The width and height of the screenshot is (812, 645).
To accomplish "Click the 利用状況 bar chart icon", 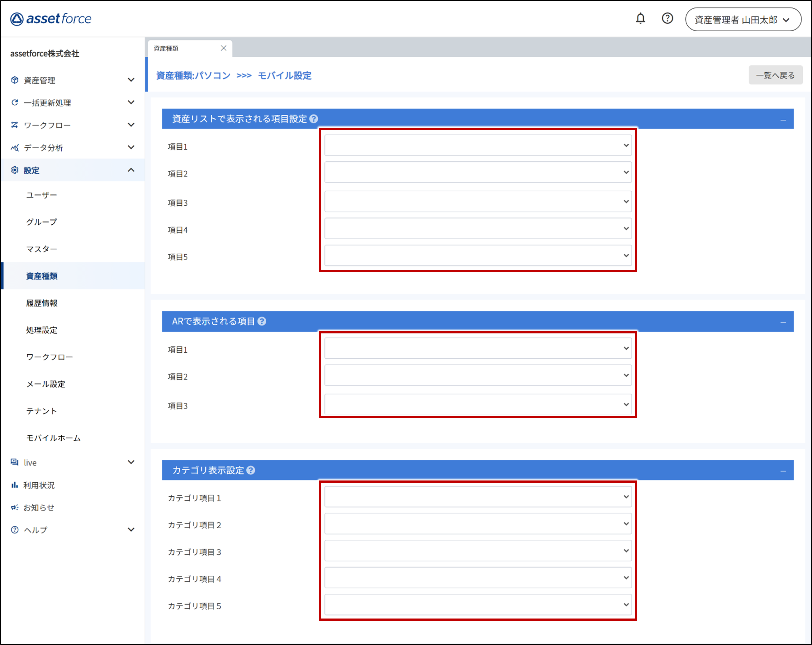I will [15, 485].
